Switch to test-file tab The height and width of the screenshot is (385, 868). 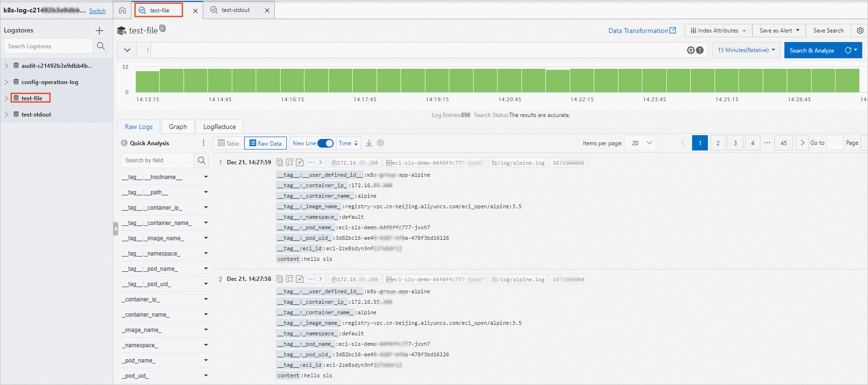click(159, 10)
